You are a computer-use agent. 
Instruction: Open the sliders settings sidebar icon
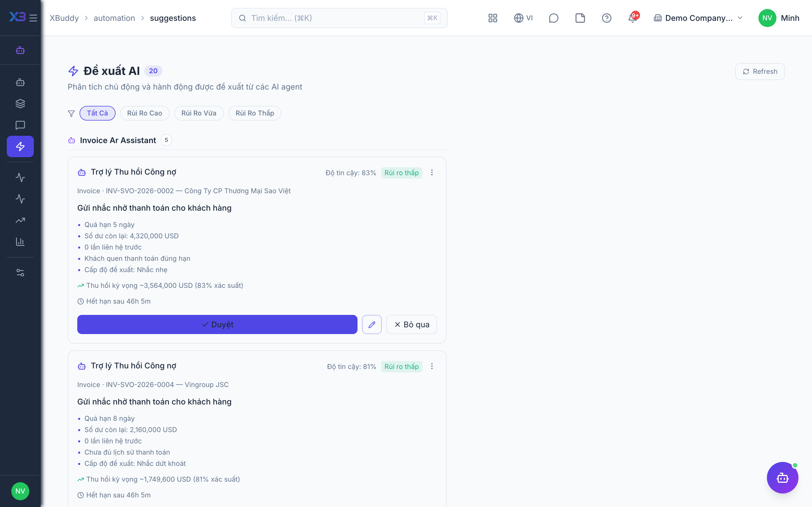click(20, 273)
